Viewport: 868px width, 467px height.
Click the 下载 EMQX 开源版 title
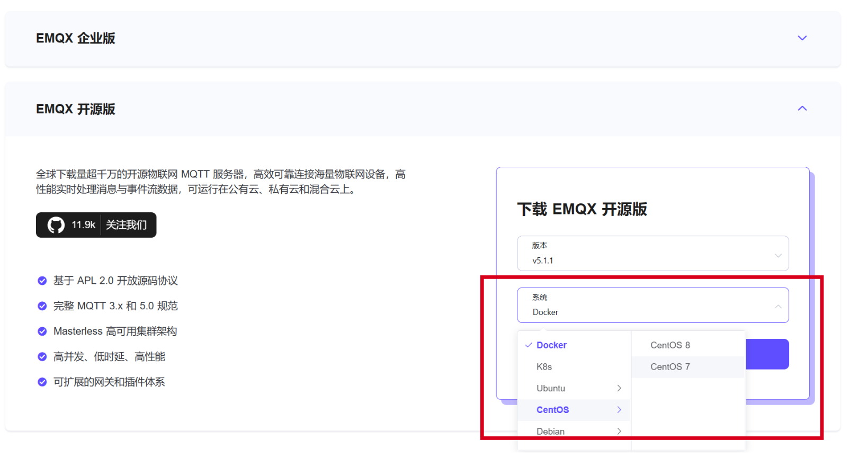[x=582, y=209]
